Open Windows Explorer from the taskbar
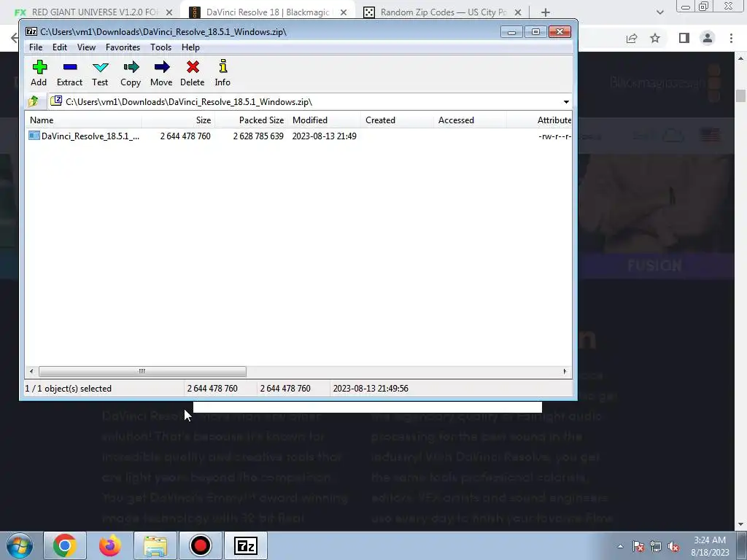 (155, 545)
